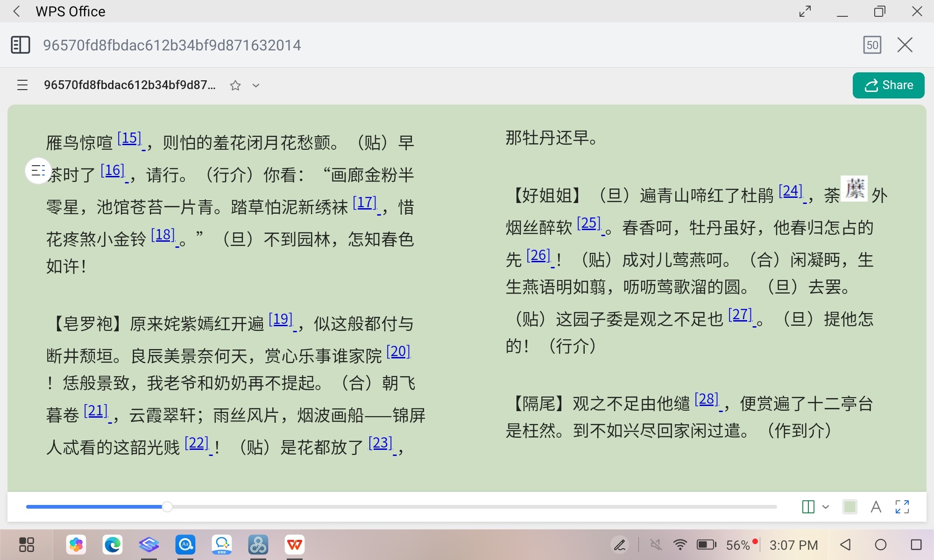Click the reading progress slider handle
This screenshot has height=560, width=934.
pos(167,507)
